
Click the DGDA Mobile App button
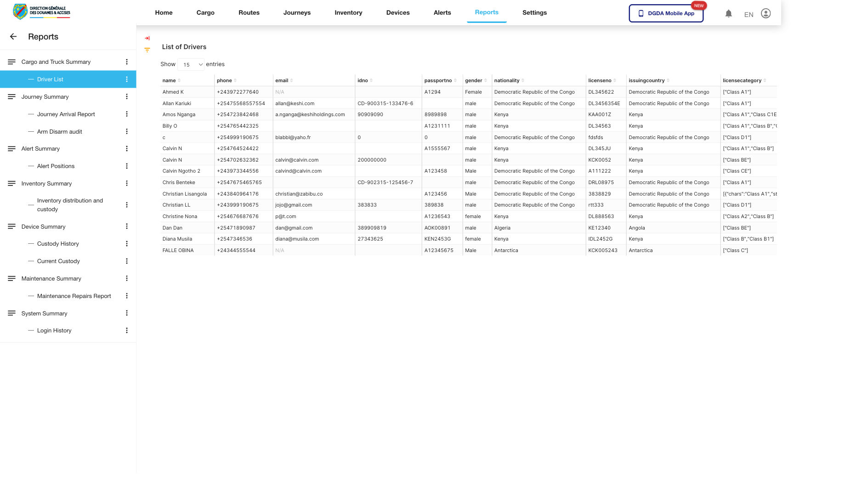(666, 13)
